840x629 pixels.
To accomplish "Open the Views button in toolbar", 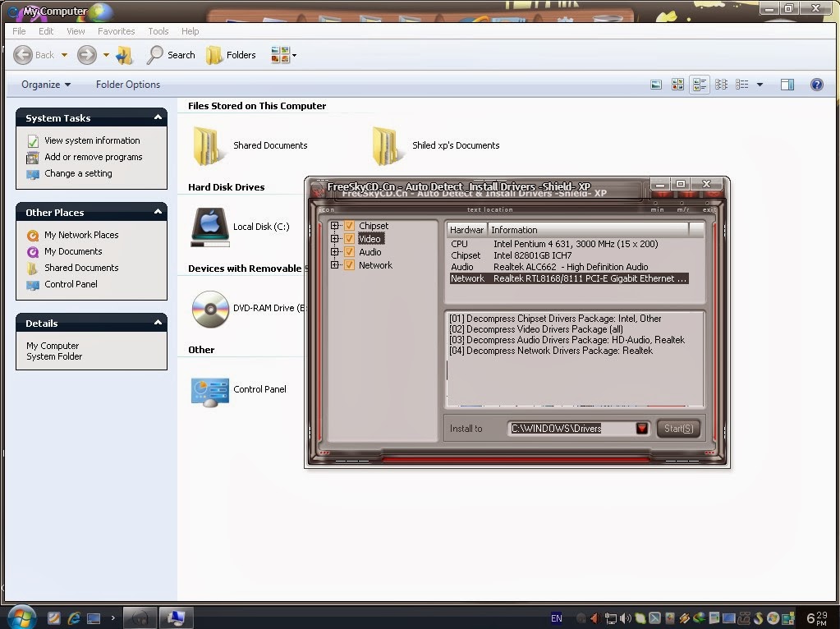I will [282, 55].
